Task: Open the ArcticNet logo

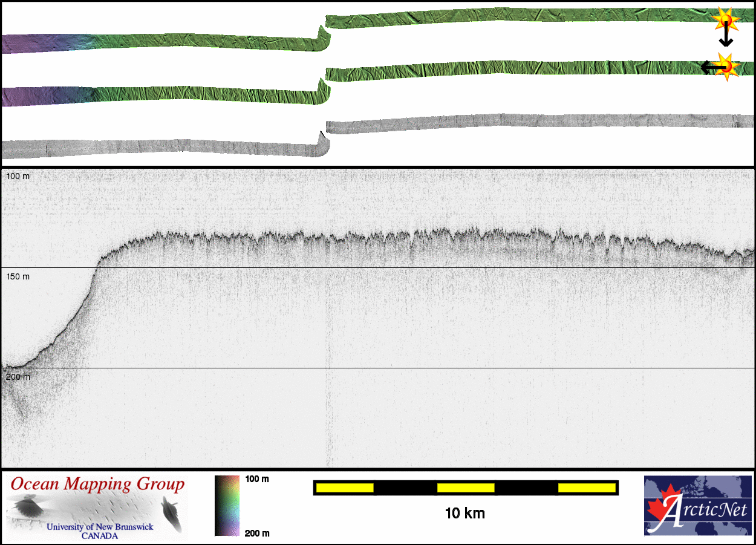Action: [699, 505]
